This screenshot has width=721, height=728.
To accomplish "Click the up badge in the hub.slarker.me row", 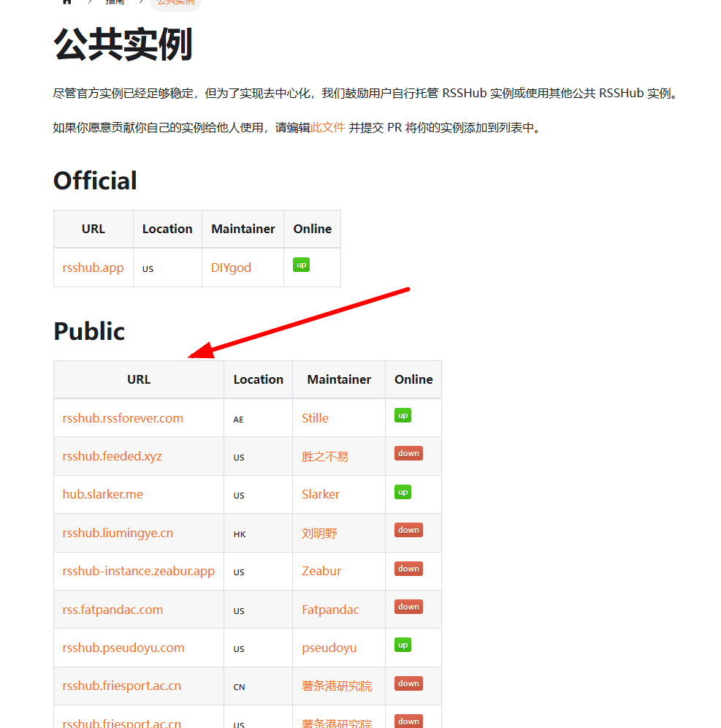I will pos(403,492).
